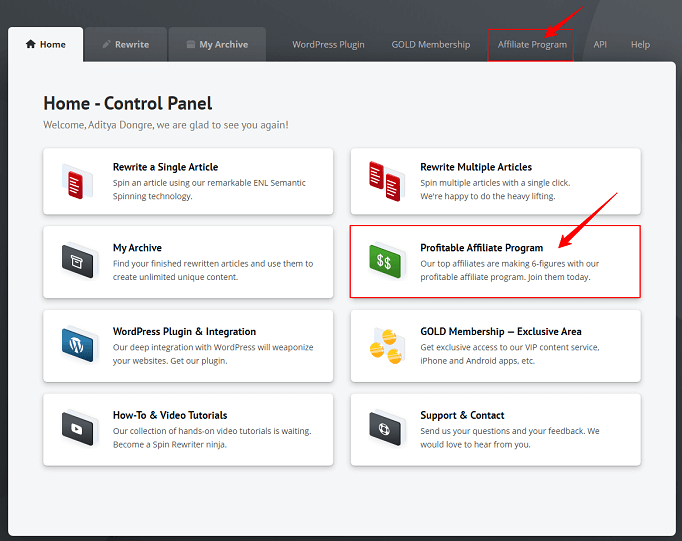This screenshot has height=541, width=682.
Task: Open Support & Contact heading
Action: pyautogui.click(x=462, y=415)
